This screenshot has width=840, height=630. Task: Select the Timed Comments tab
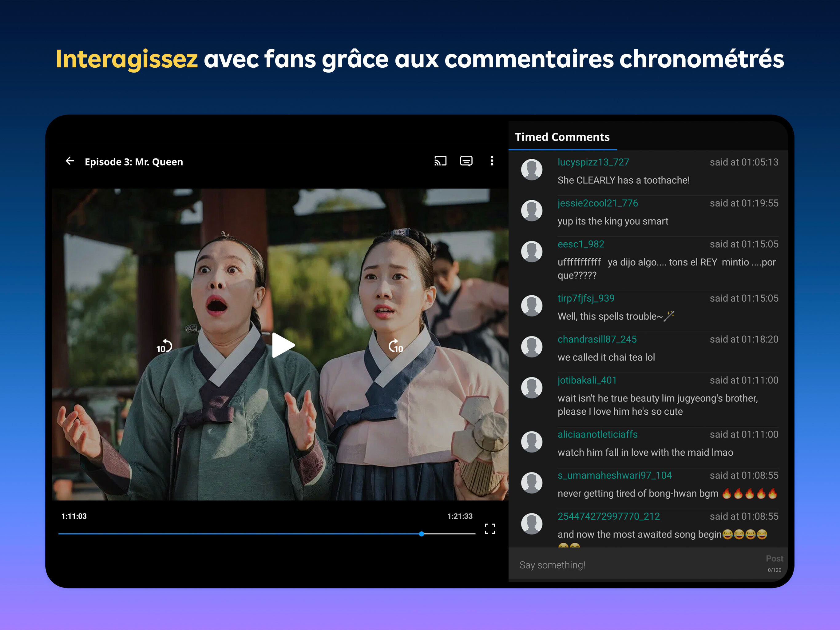pos(562,137)
